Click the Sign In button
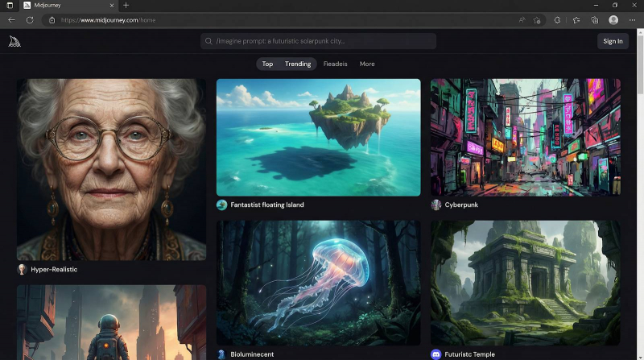The width and height of the screenshot is (644, 360). coord(613,41)
